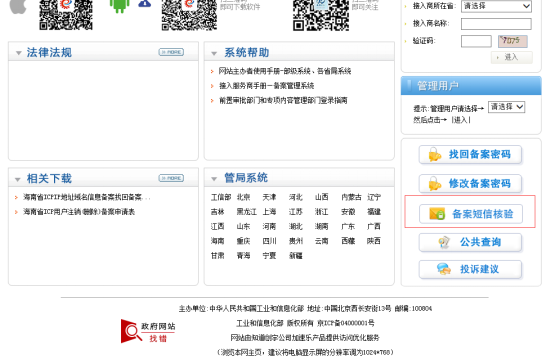Collapse the 系统帮助 panel triangle
The height and width of the screenshot is (360, 556).
coord(214,54)
